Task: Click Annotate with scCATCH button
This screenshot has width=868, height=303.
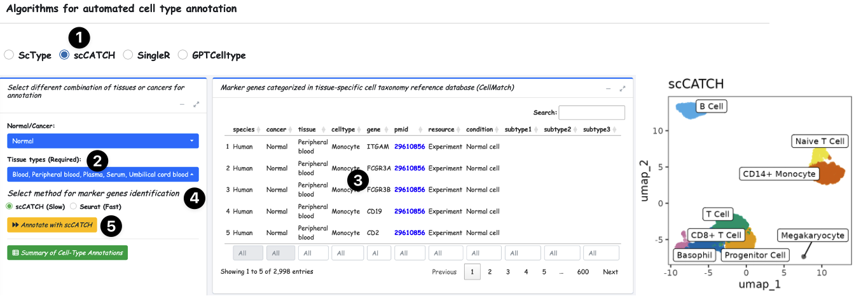Action: tap(52, 225)
